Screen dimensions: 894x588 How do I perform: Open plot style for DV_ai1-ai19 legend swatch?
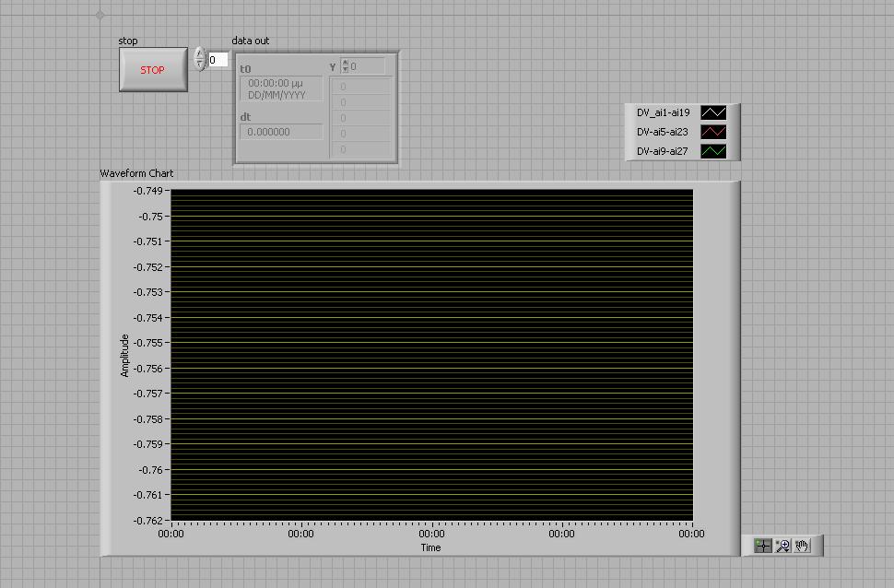(x=713, y=112)
